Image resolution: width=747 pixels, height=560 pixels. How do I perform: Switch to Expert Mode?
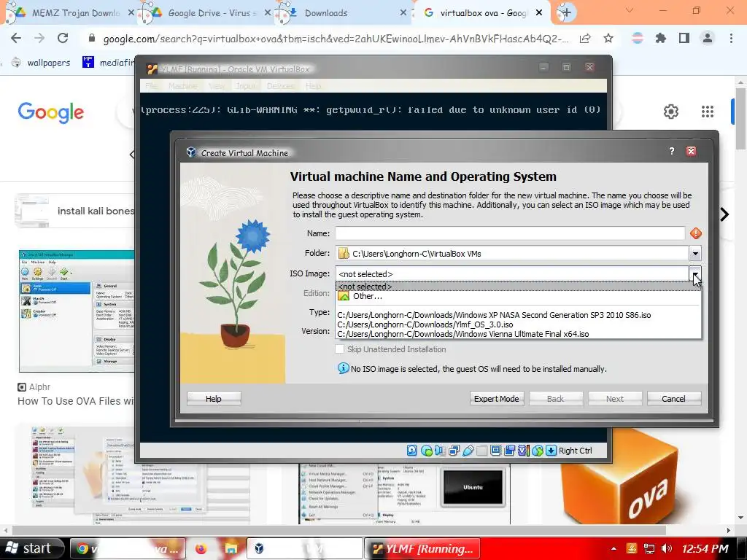[x=496, y=399]
